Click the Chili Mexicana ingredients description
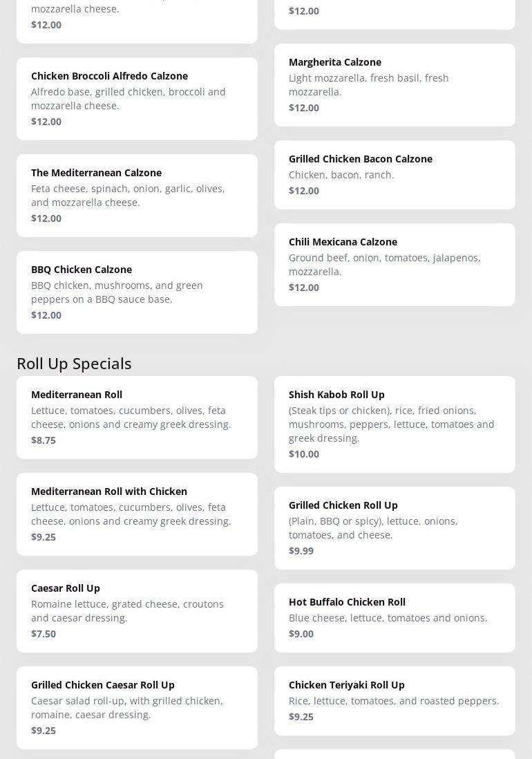The image size is (532, 759). pyautogui.click(x=384, y=264)
